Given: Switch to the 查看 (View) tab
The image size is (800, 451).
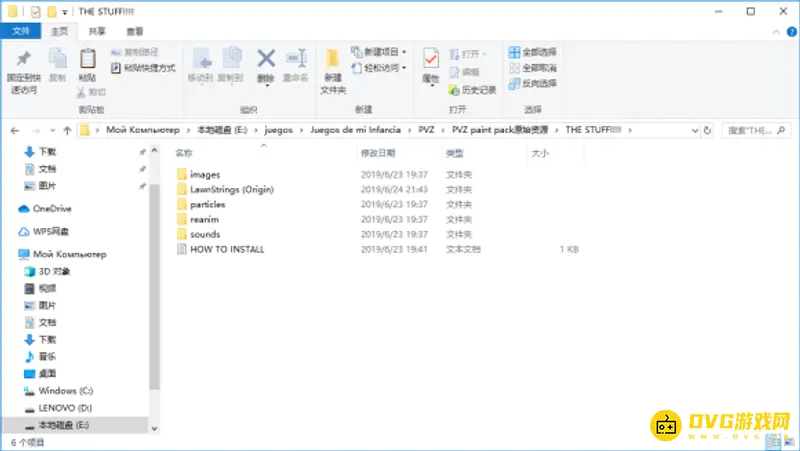Looking at the screenshot, I should point(135,32).
